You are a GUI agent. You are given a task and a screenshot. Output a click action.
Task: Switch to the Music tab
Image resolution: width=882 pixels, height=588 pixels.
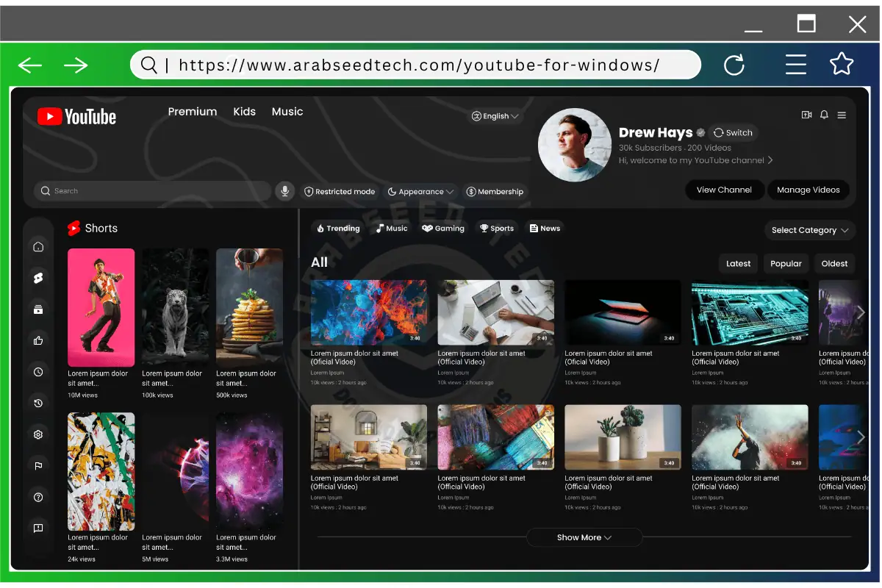(x=287, y=112)
